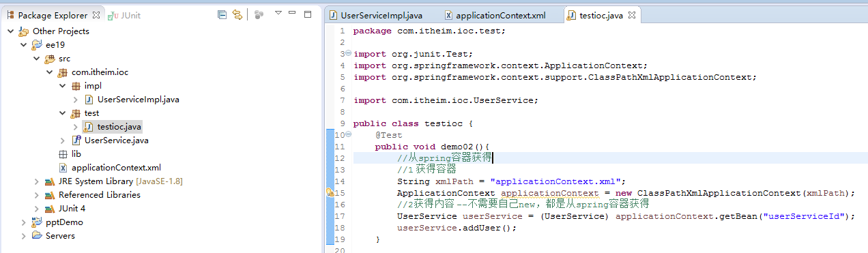Collapse the impl package node
868x253 pixels.
[62, 86]
